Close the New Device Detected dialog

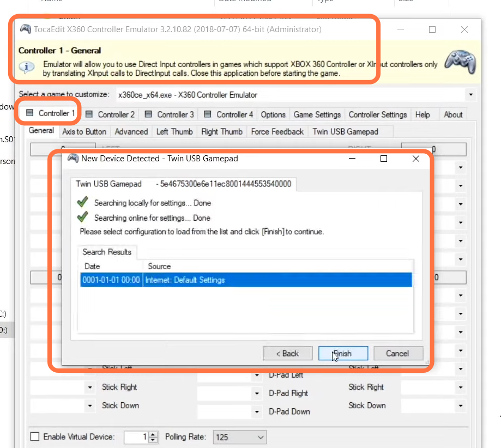(416, 159)
